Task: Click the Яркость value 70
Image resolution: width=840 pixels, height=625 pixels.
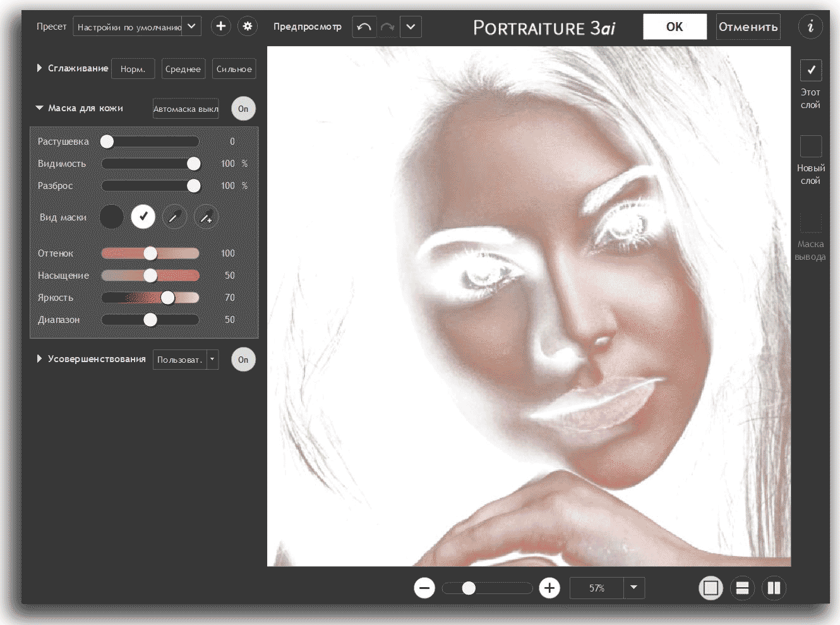Action: tap(230, 298)
